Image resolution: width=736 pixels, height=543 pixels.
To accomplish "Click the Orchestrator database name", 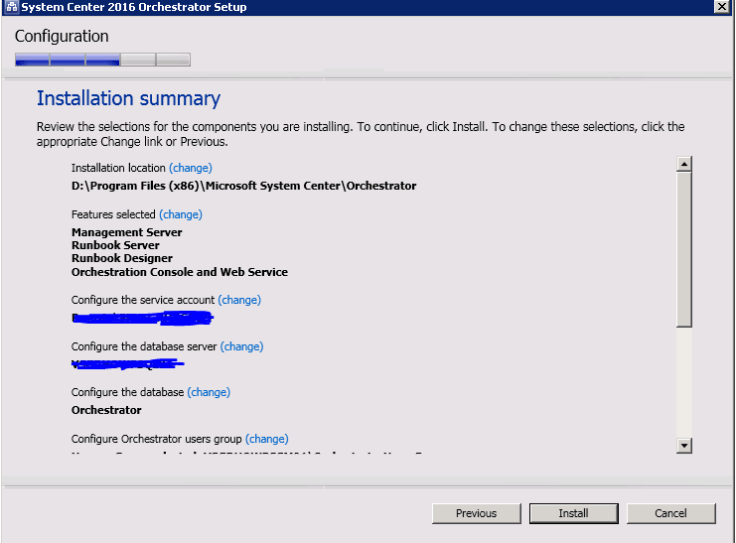I will [106, 410].
